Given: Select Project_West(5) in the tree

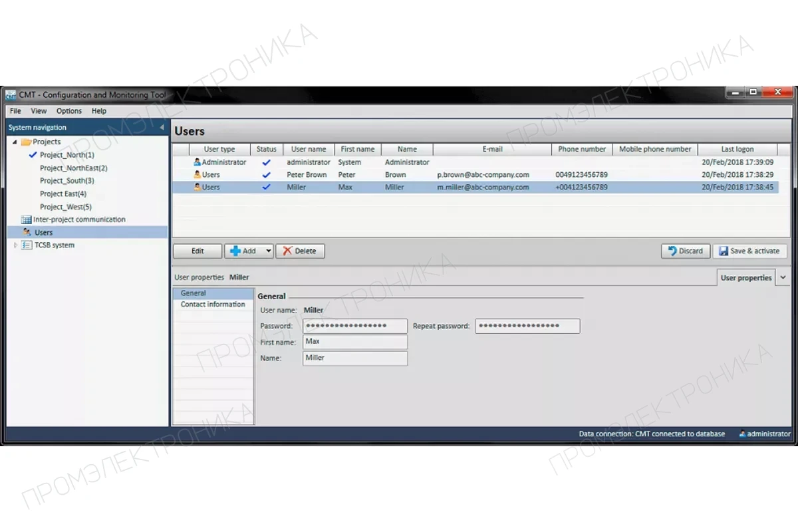Looking at the screenshot, I should click(65, 207).
